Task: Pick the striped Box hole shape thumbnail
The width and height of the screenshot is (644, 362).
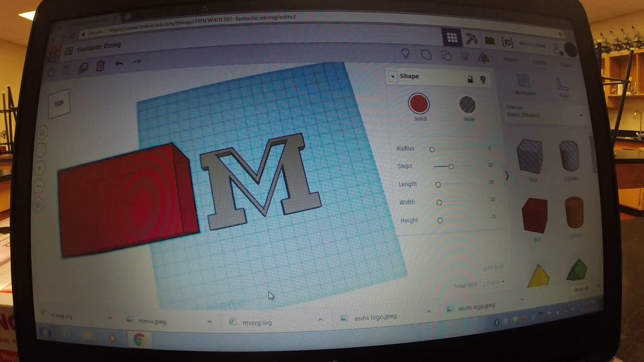Action: (530, 155)
